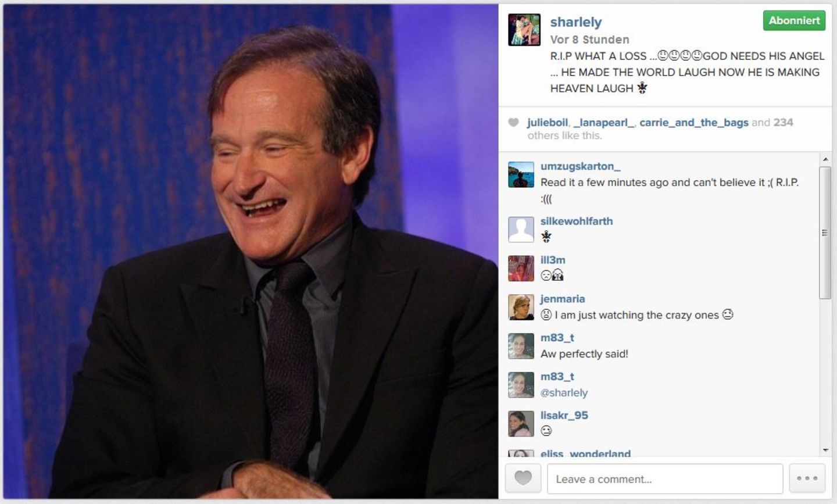837x504 pixels.
Task: Like the post with heart button
Action: [523, 478]
